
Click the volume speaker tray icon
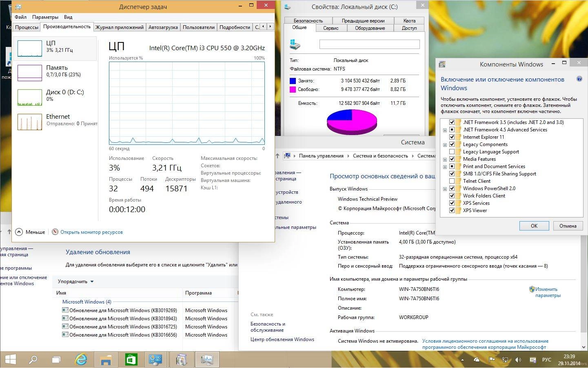pos(518,360)
